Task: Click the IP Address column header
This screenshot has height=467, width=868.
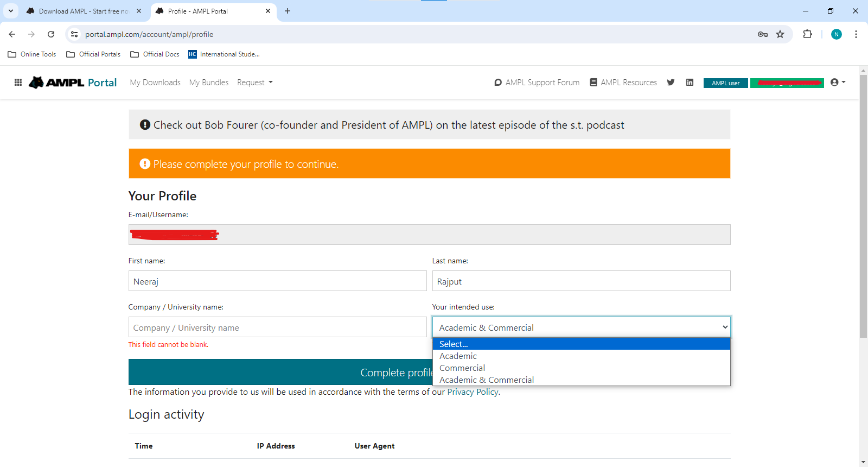Action: click(276, 446)
